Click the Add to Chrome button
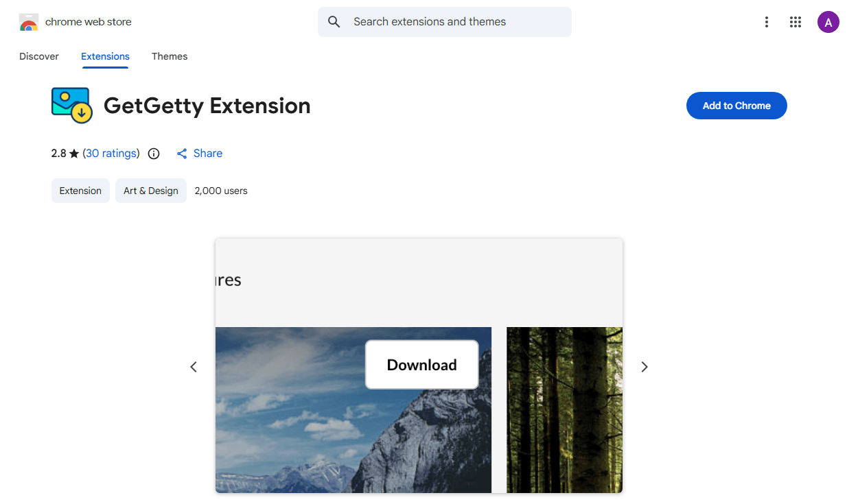Image resolution: width=847 pixels, height=504 pixels. click(x=736, y=106)
